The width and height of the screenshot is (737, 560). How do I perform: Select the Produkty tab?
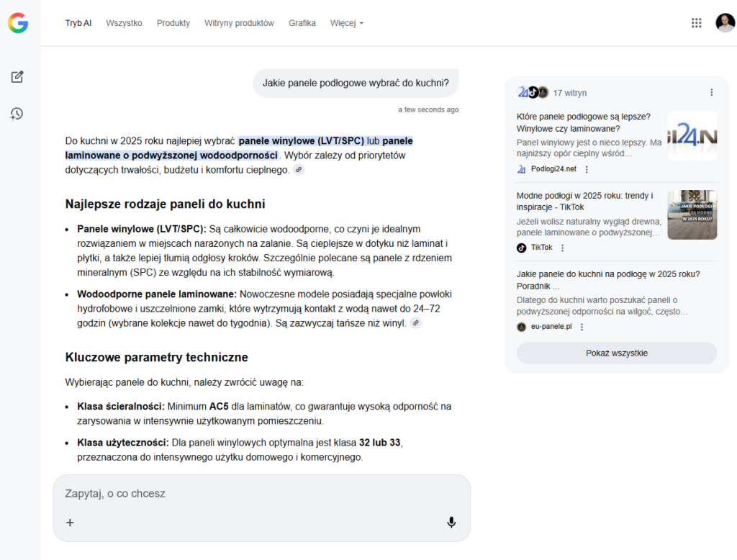173,23
